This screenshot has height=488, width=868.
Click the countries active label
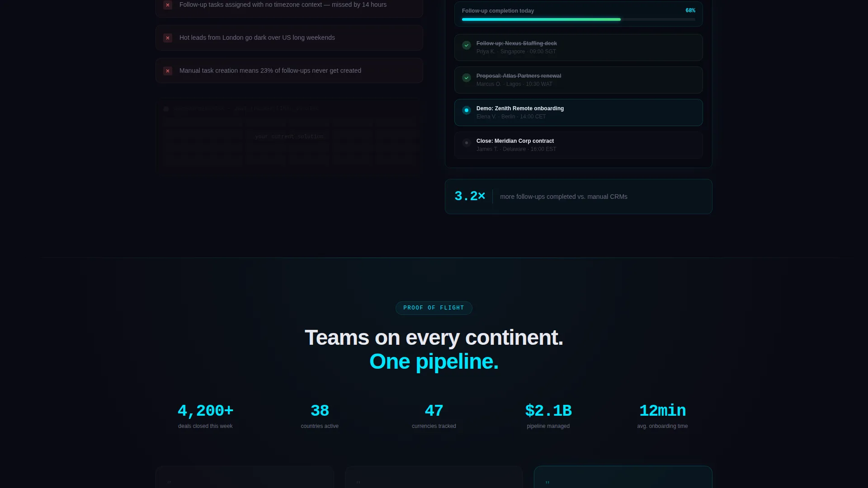[x=320, y=426]
